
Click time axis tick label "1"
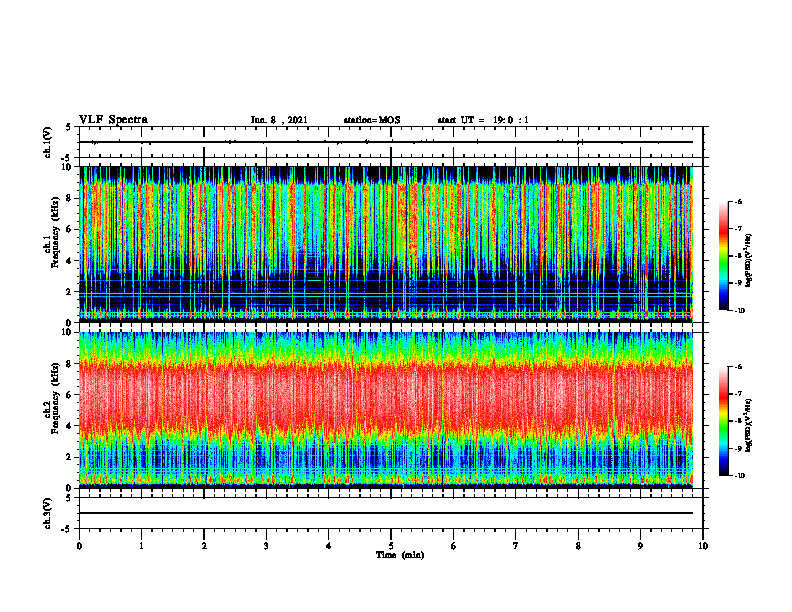click(x=141, y=546)
